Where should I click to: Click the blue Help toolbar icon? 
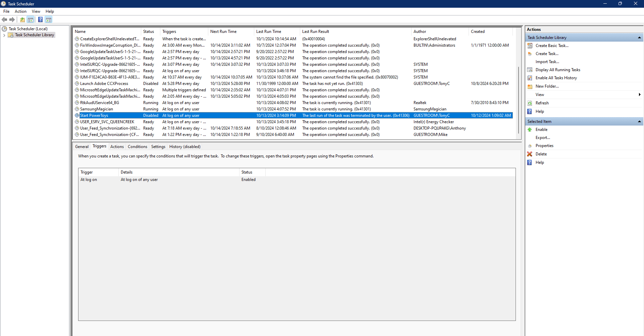point(40,19)
